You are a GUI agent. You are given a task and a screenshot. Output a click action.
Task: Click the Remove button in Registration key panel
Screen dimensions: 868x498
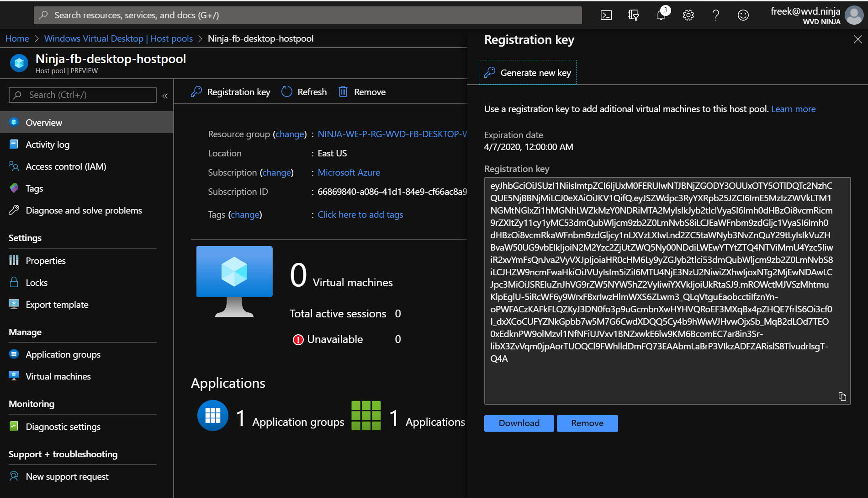point(587,423)
